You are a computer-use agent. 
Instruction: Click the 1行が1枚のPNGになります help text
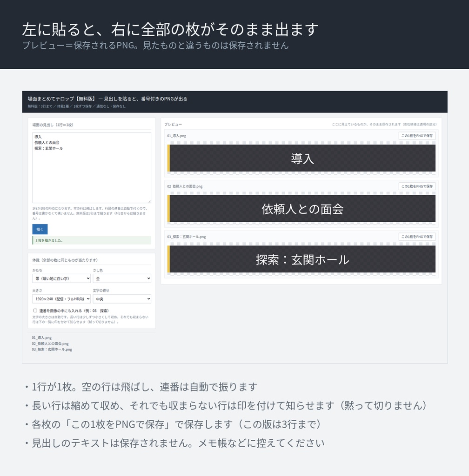(90, 213)
